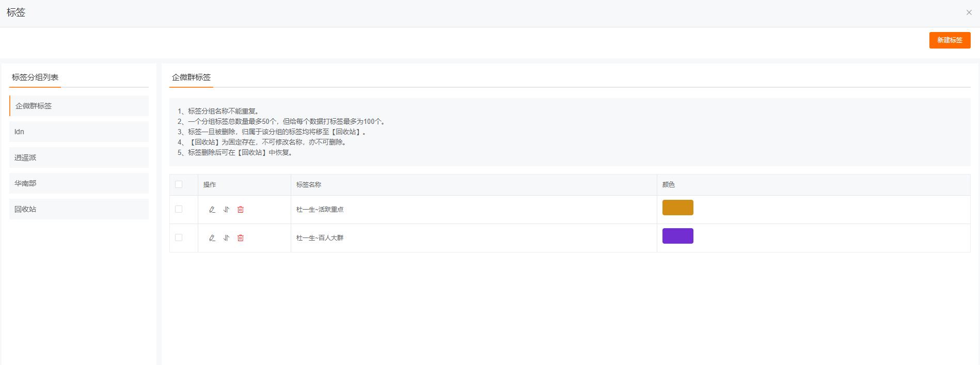Click the edit pencil for 杜一生~活跃重点
Viewport: 980px width, 365px height.
coord(212,210)
